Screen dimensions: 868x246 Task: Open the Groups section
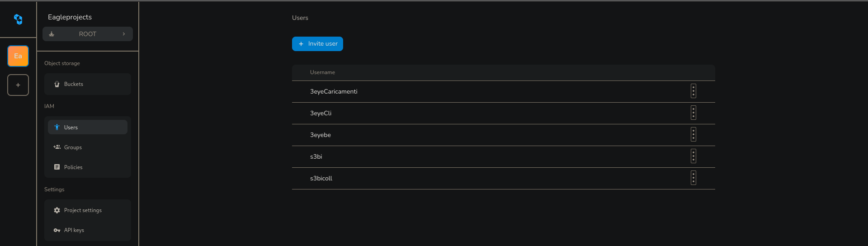click(73, 147)
